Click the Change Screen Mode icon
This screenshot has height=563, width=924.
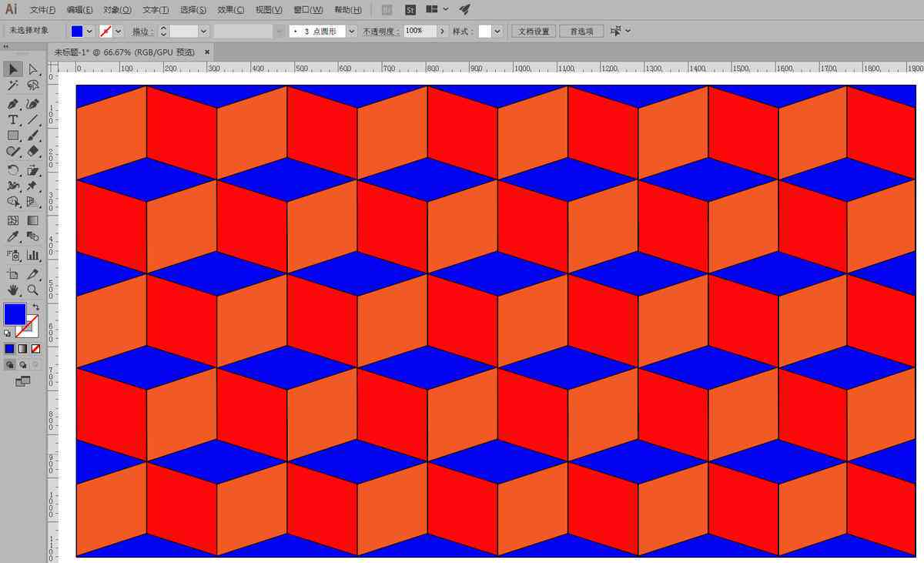pos(22,381)
